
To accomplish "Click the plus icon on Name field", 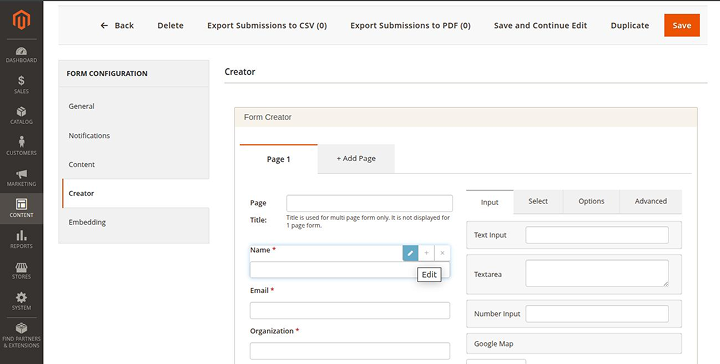I will (x=426, y=253).
